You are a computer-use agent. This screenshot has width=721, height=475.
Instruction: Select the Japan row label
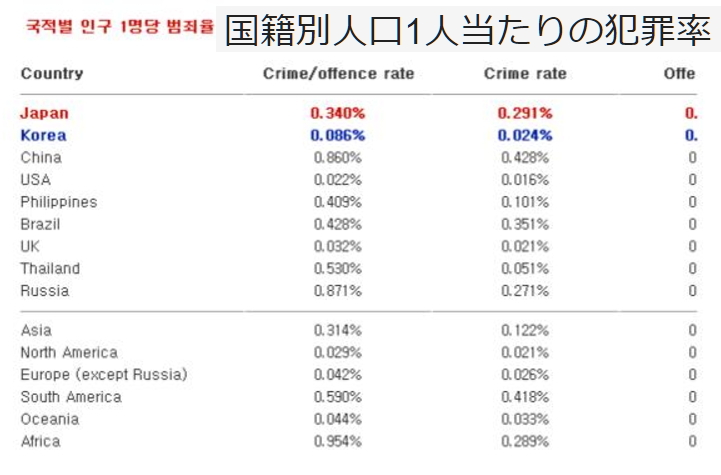[45, 113]
